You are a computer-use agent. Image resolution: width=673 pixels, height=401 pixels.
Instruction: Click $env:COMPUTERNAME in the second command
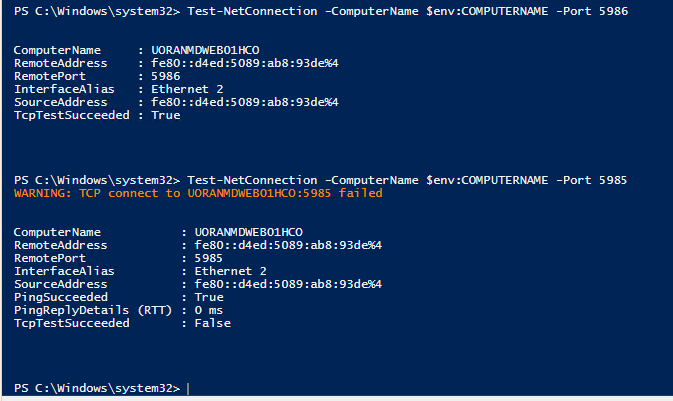point(488,180)
